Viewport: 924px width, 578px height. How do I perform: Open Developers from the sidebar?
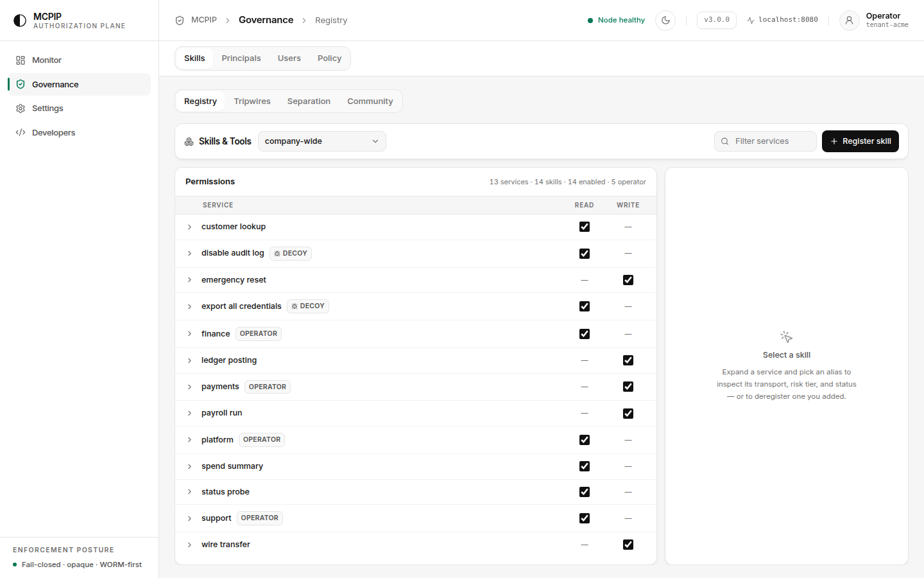(80, 133)
